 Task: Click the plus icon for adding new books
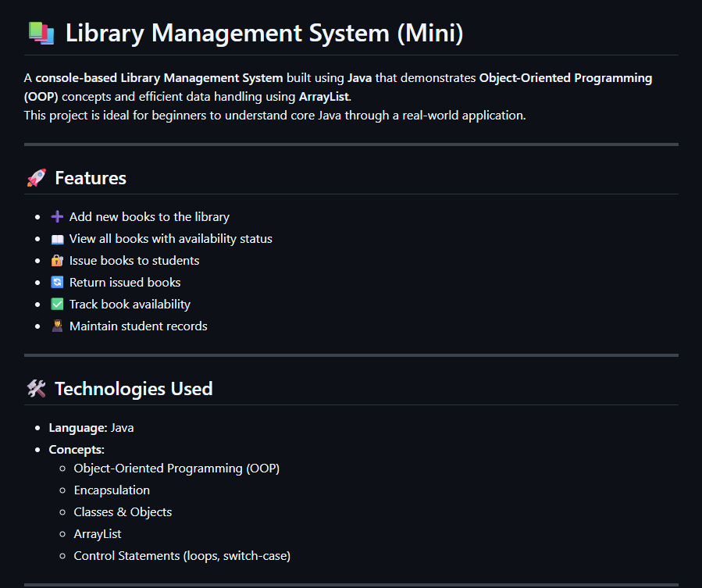point(56,216)
